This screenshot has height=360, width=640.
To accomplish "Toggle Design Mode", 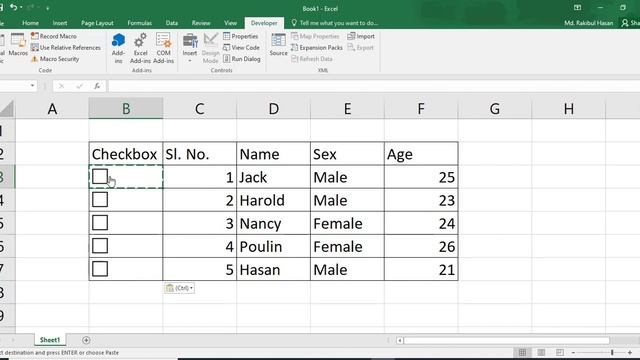I will [211, 48].
